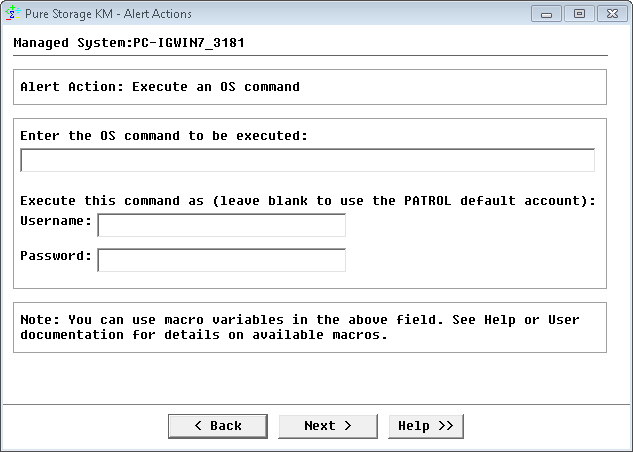Maximize the Alert Actions window

point(576,14)
